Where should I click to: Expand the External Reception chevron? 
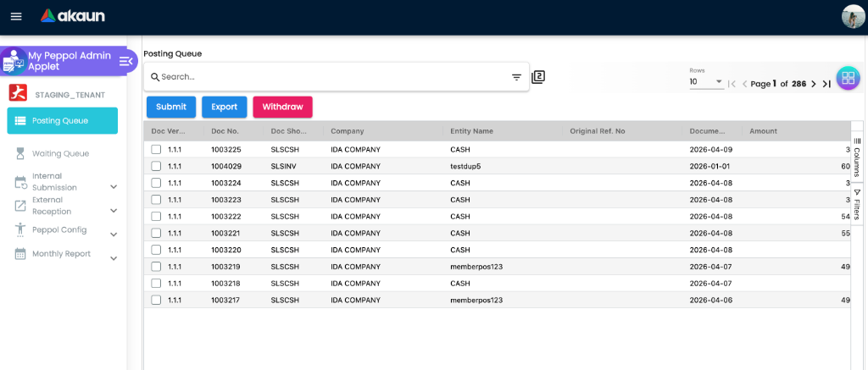114,211
